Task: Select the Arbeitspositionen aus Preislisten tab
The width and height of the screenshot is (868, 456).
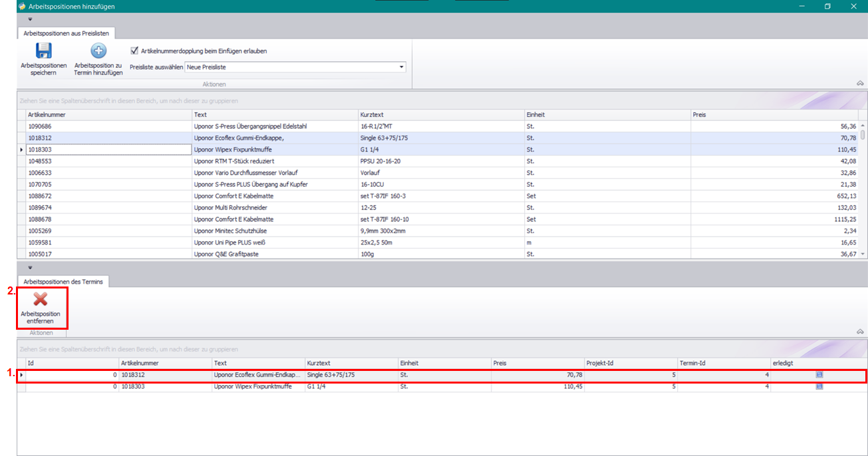Action: [67, 33]
